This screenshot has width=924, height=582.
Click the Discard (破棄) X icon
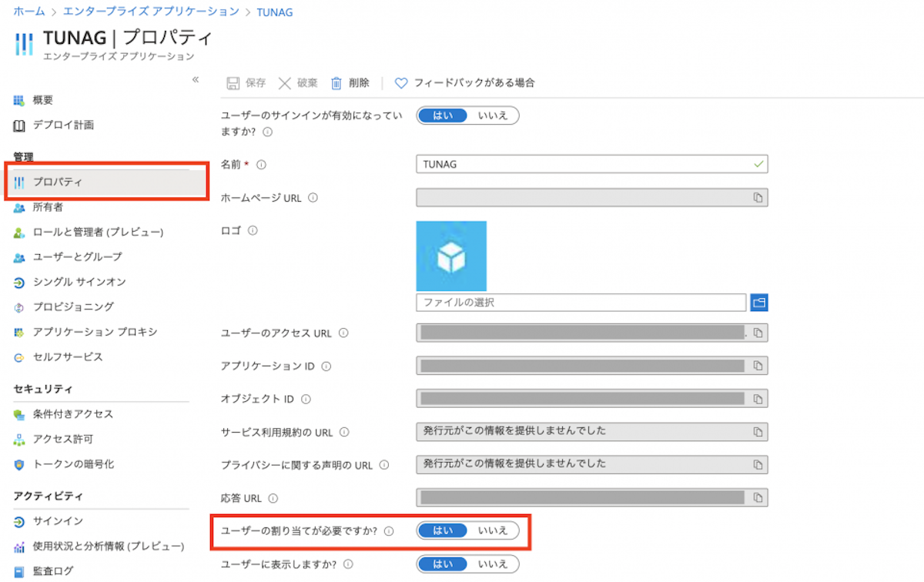(x=285, y=83)
